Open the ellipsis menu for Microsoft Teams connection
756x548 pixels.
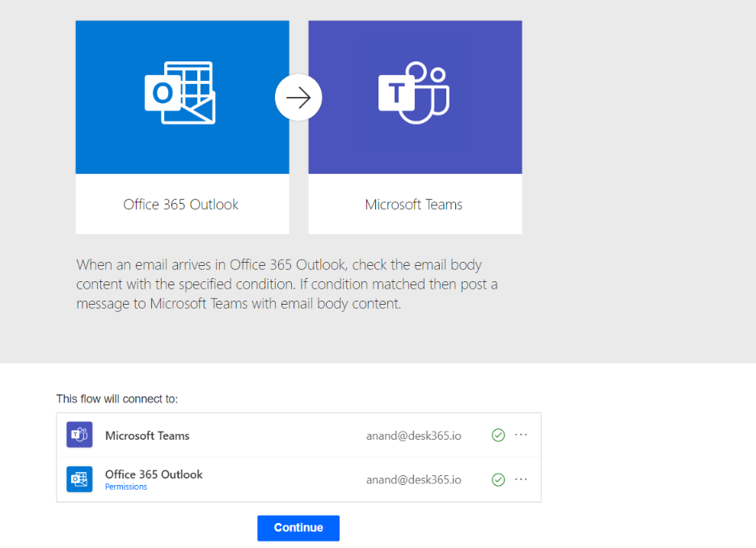click(522, 435)
